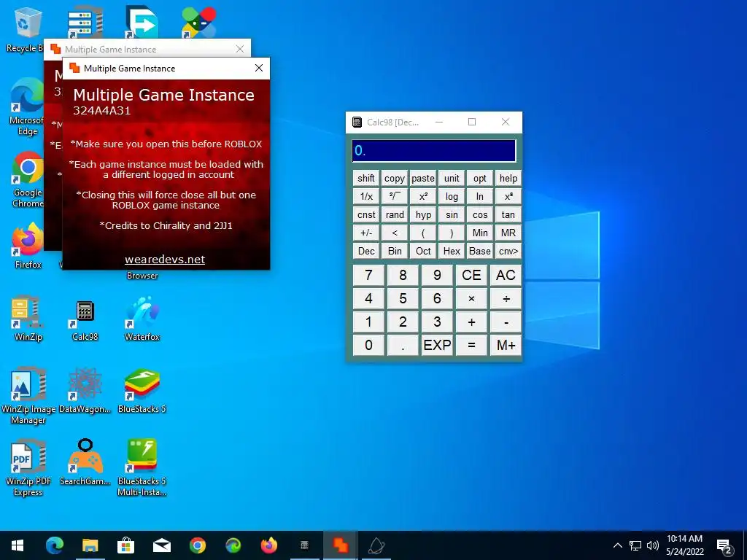Click the M+ memory add button
This screenshot has height=560, width=747.
click(x=506, y=345)
